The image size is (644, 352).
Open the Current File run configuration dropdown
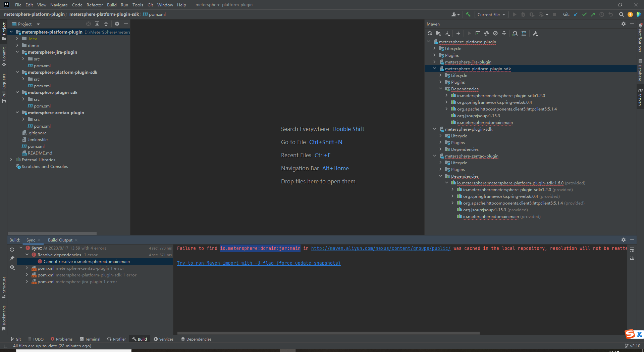491,14
